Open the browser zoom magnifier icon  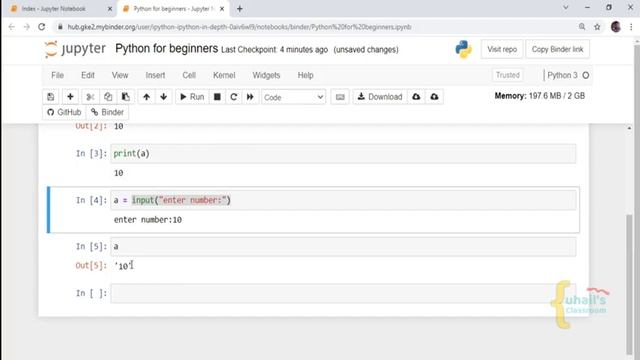[x=582, y=27]
